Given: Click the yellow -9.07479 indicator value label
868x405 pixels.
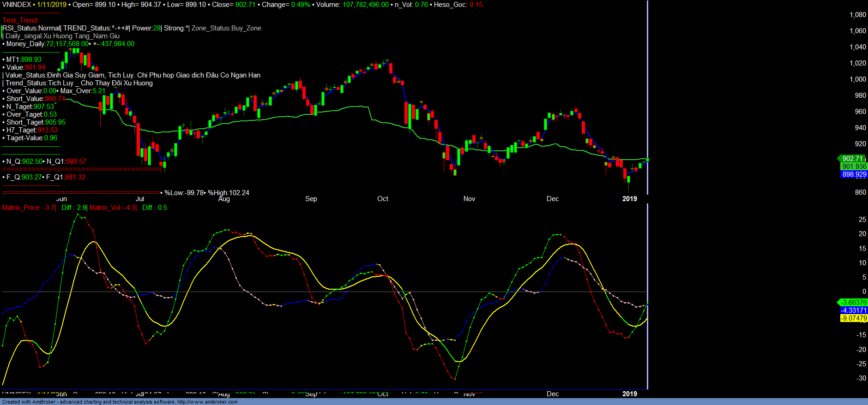Looking at the screenshot, I should [x=854, y=318].
